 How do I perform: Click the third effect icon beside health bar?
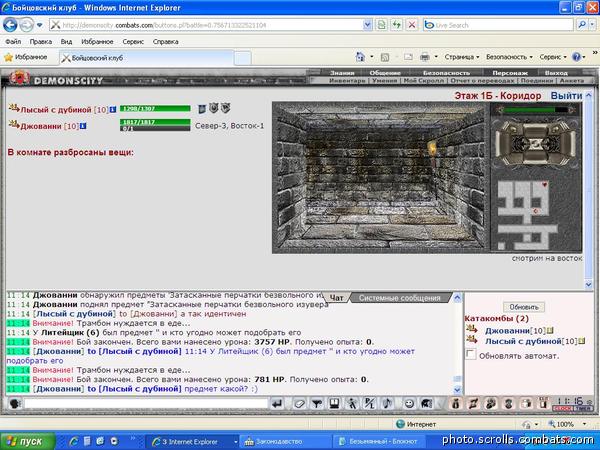(x=225, y=109)
